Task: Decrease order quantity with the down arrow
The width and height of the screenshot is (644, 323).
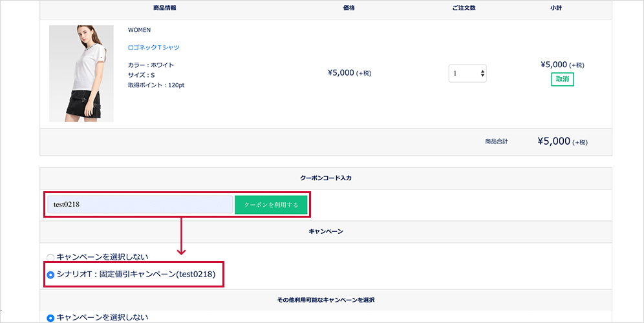Action: (x=482, y=76)
